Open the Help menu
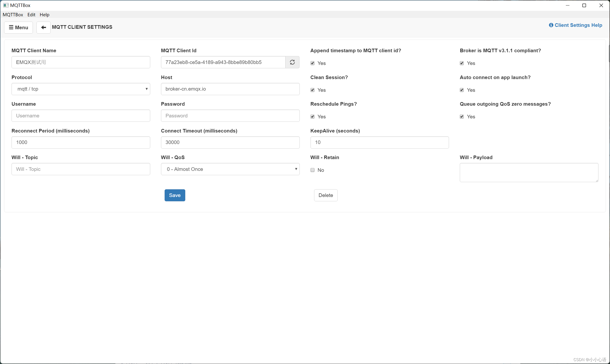This screenshot has height=364, width=610. click(x=44, y=14)
